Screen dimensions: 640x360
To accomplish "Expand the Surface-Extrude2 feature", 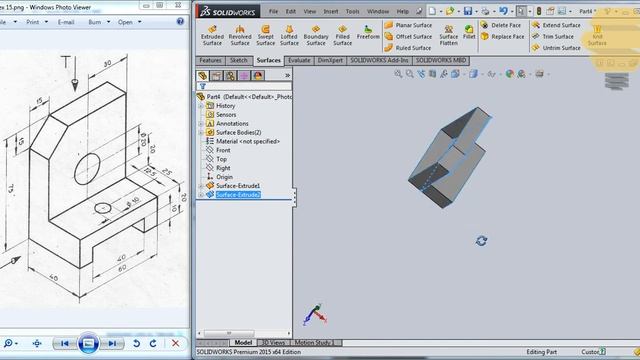I will point(201,195).
